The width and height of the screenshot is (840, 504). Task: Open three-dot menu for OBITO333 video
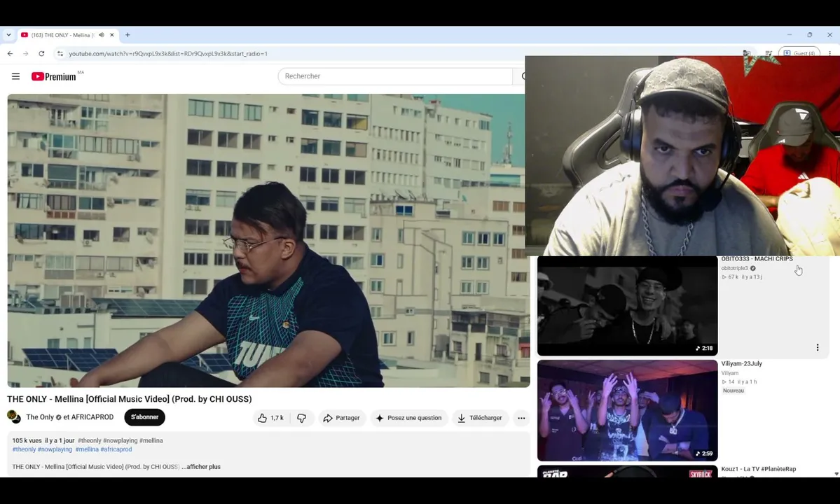(818, 347)
